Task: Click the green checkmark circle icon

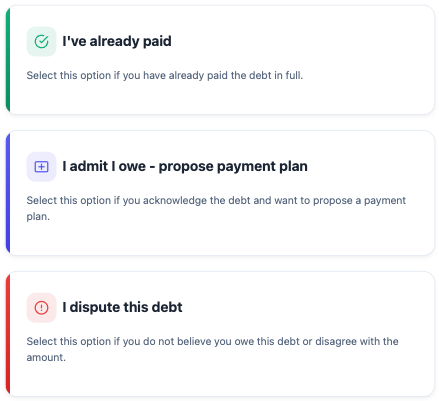Action: point(41,42)
